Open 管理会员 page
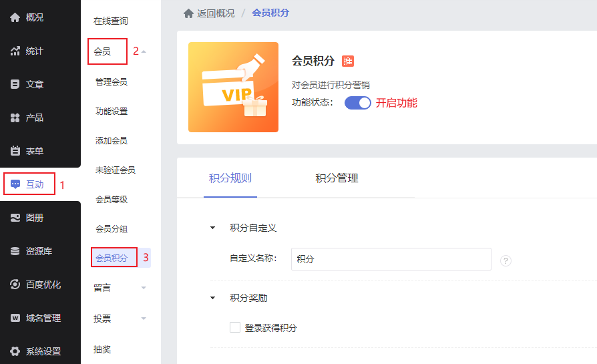597x364 pixels. (x=111, y=82)
